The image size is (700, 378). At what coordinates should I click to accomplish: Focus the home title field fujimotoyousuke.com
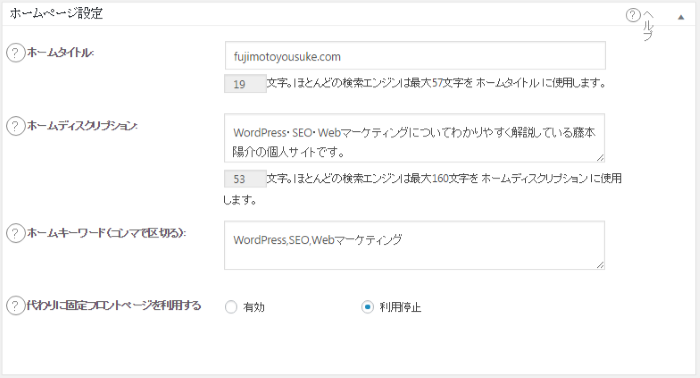[x=415, y=56]
